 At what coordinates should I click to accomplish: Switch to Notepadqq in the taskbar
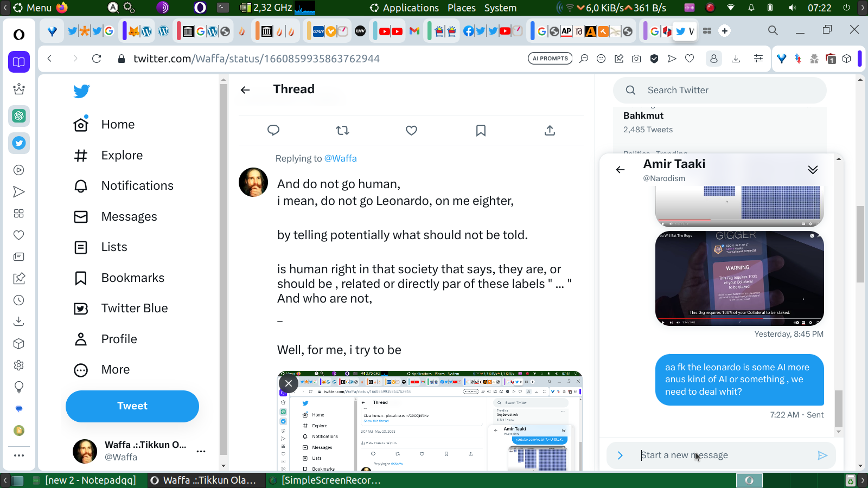85,480
